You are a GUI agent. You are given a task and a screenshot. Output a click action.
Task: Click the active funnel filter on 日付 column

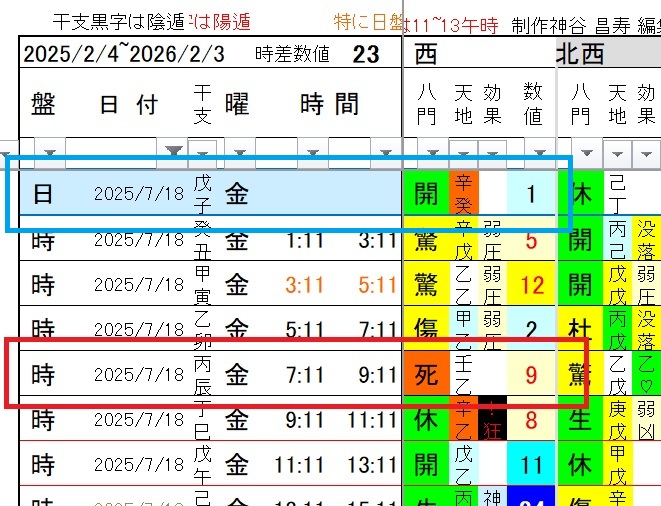[174, 152]
